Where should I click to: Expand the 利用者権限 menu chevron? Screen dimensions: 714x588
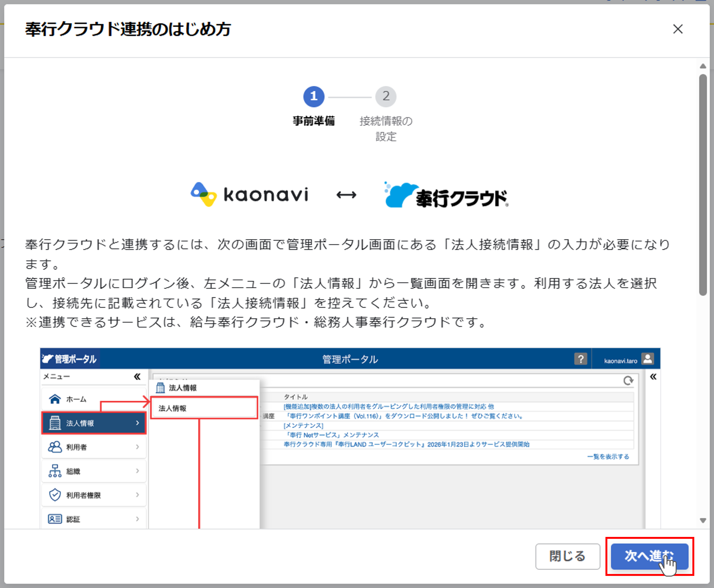coord(138,495)
